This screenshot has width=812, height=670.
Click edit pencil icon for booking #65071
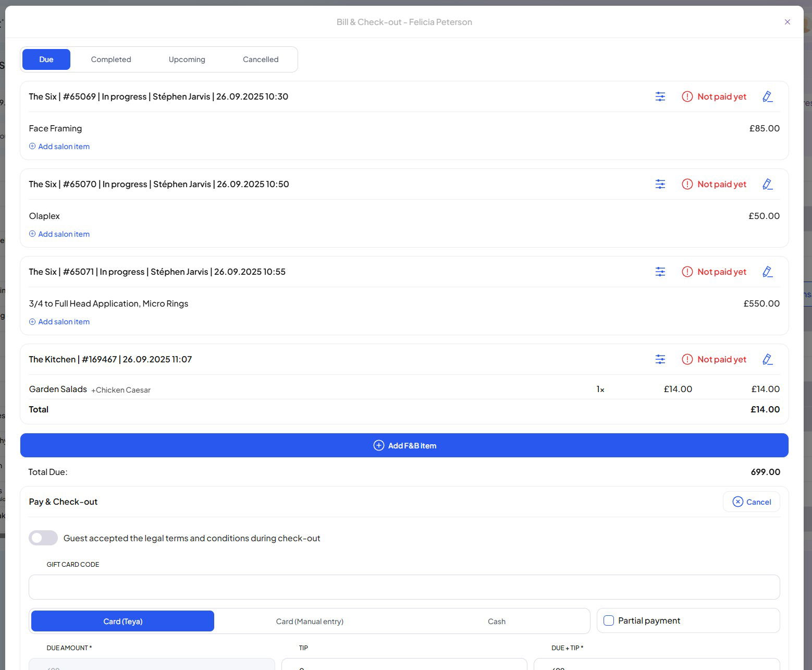point(767,272)
